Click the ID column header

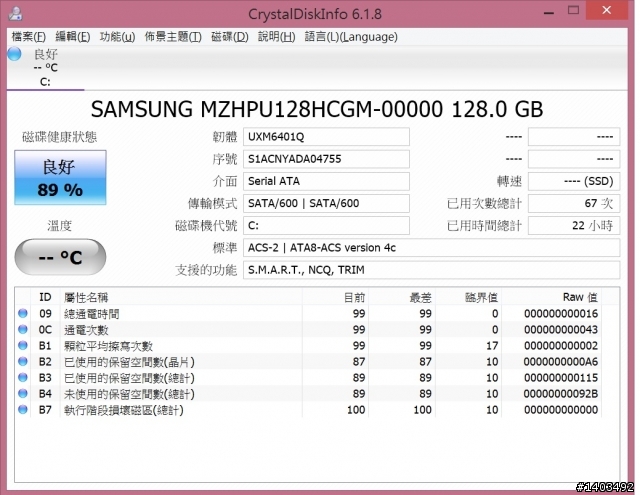tap(45, 297)
